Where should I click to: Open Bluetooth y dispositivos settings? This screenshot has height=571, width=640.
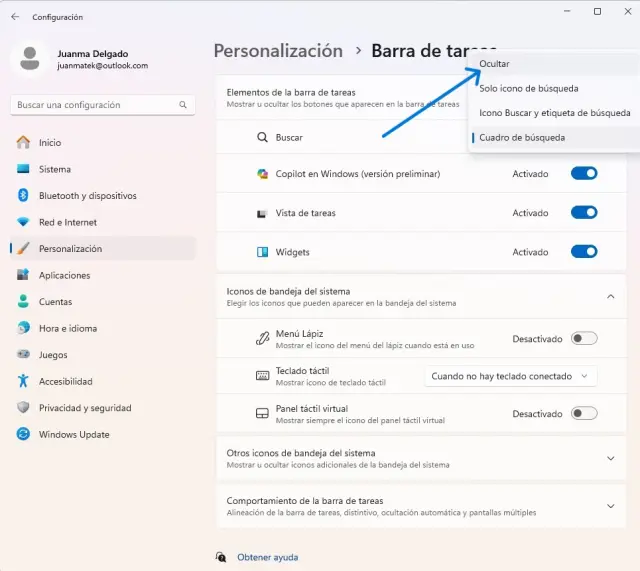pos(87,196)
